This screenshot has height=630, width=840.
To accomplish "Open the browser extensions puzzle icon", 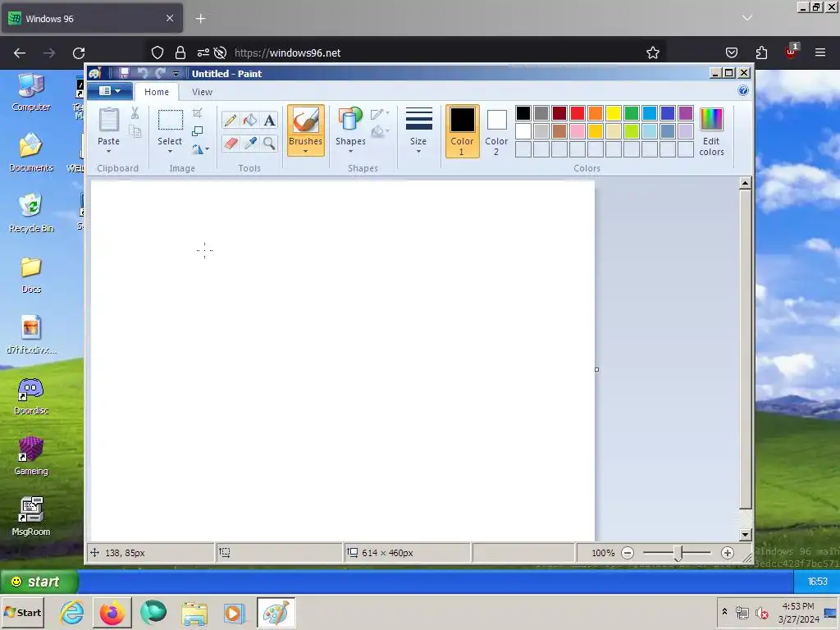I will point(761,52).
